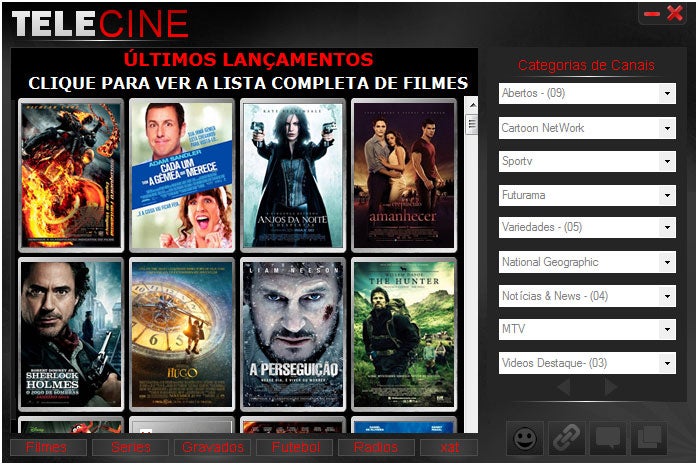
Task: Expand the Videos Destaque- (03) dropdown
Action: click(667, 363)
